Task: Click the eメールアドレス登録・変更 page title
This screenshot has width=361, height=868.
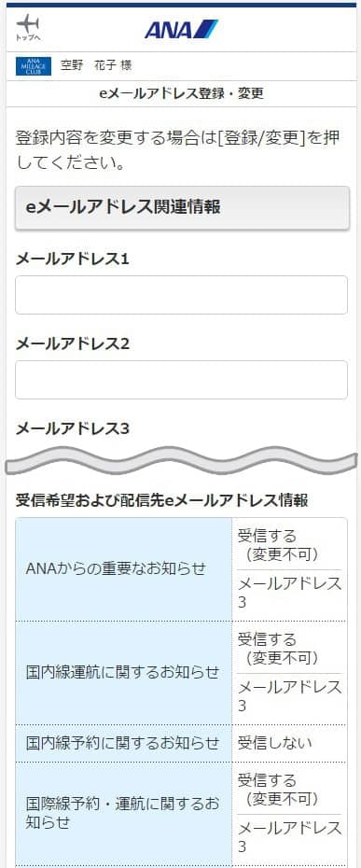Action: (181, 93)
